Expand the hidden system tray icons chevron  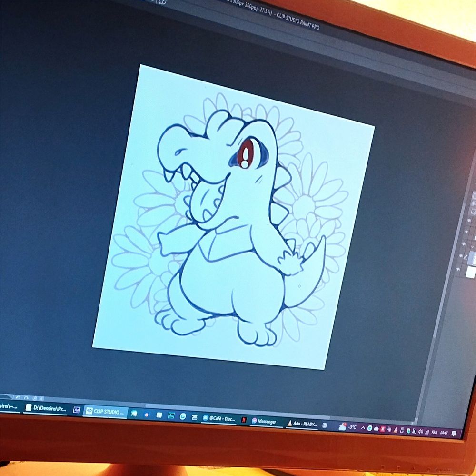[363, 428]
